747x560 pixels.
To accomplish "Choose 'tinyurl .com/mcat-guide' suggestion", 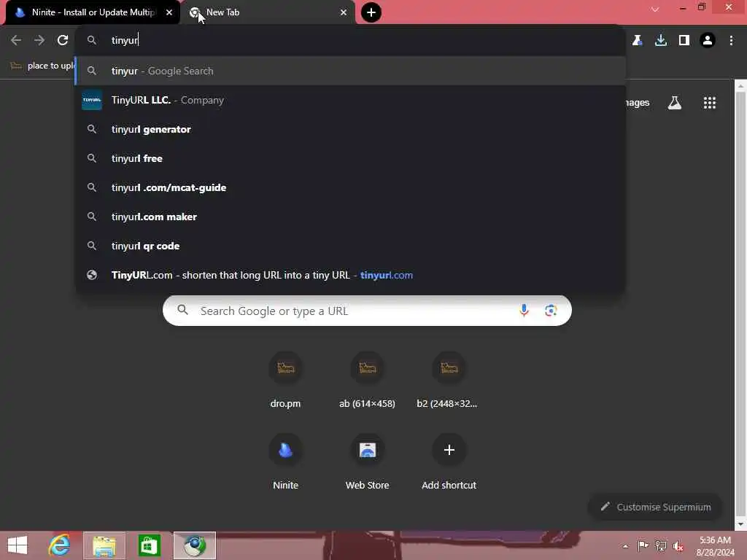I will 351,187.
